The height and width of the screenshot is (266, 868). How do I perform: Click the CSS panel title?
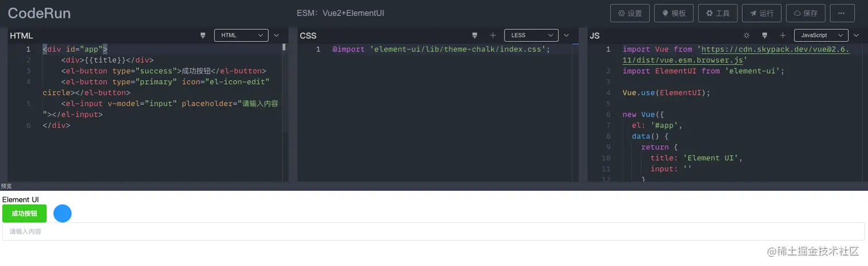pyautogui.click(x=308, y=36)
